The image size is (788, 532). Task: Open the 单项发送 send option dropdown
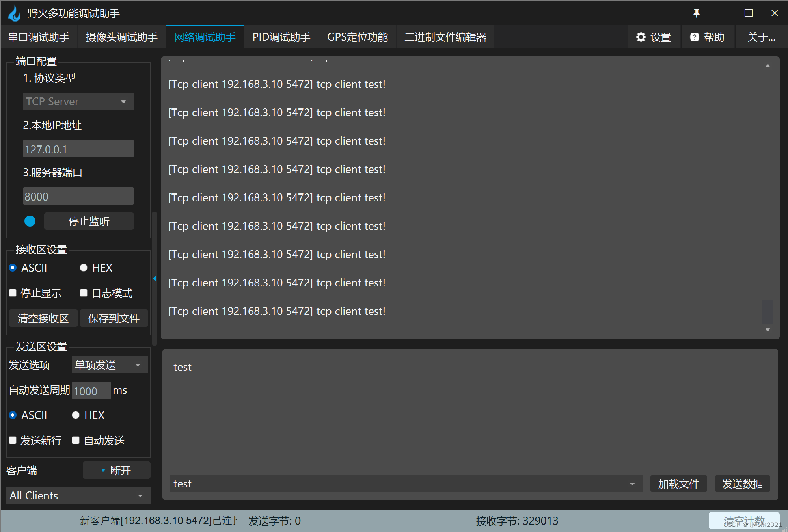pyautogui.click(x=110, y=365)
